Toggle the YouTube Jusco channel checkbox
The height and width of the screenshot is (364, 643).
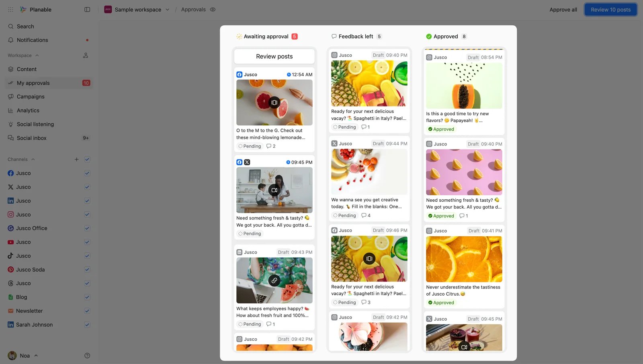(x=87, y=242)
